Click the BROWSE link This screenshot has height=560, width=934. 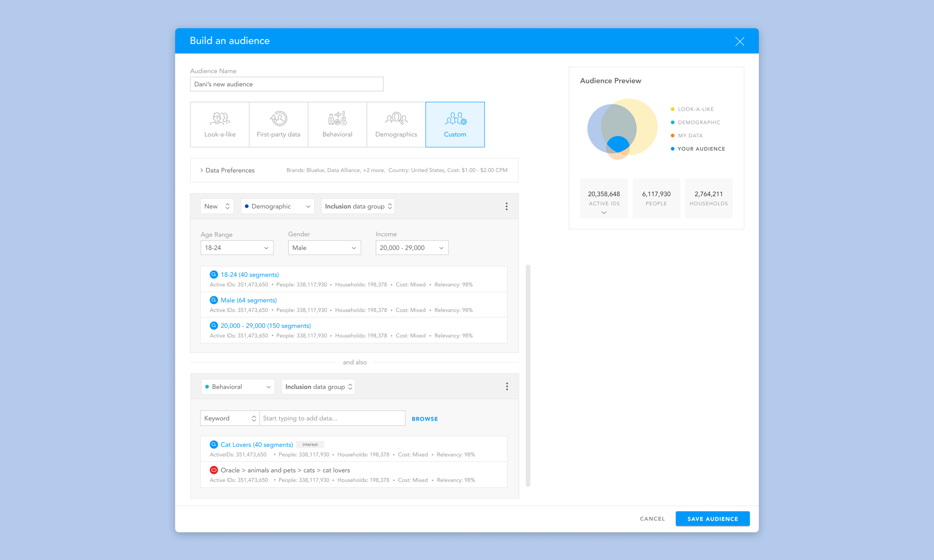[424, 419]
